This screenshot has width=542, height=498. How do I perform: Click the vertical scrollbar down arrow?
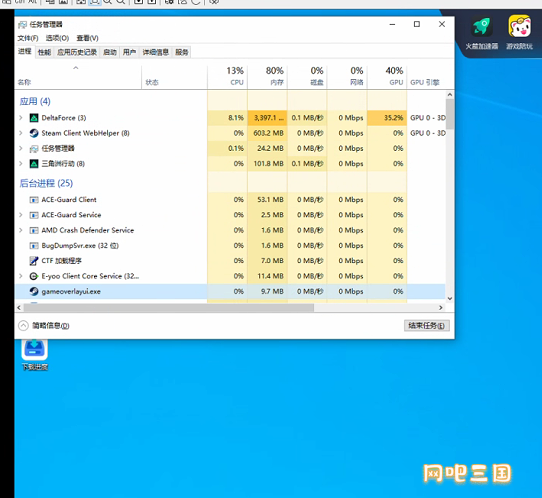click(x=450, y=299)
